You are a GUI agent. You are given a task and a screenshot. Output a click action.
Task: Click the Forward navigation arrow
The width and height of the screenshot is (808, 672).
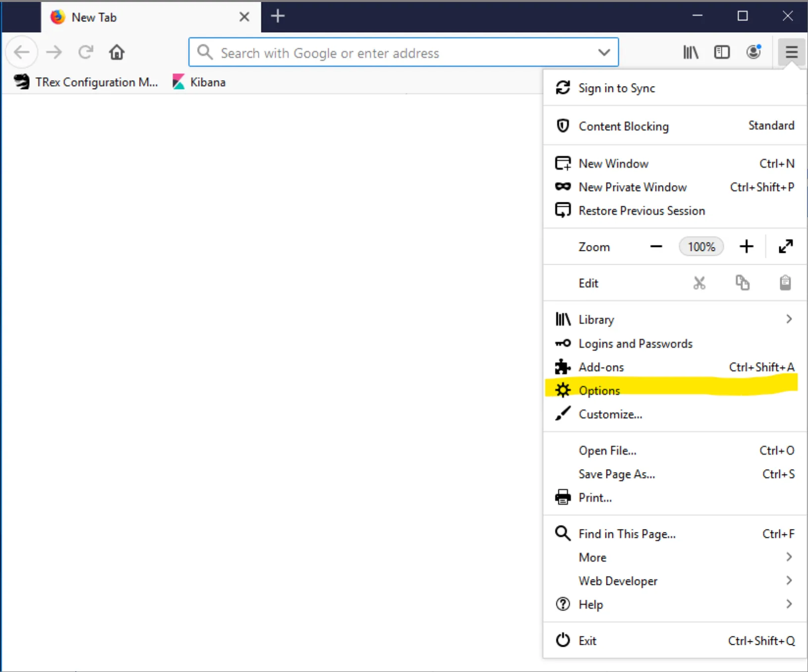(x=54, y=52)
